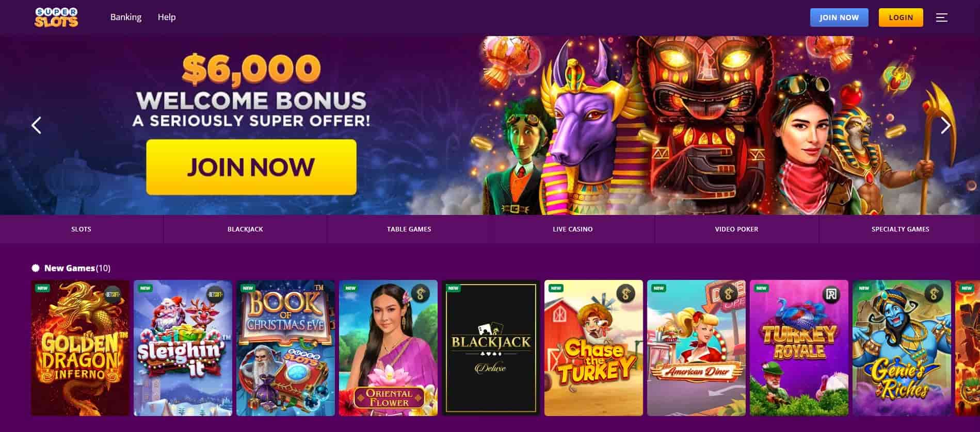Open the Oriental Flower game thumbnail
980x432 pixels.
tap(388, 348)
